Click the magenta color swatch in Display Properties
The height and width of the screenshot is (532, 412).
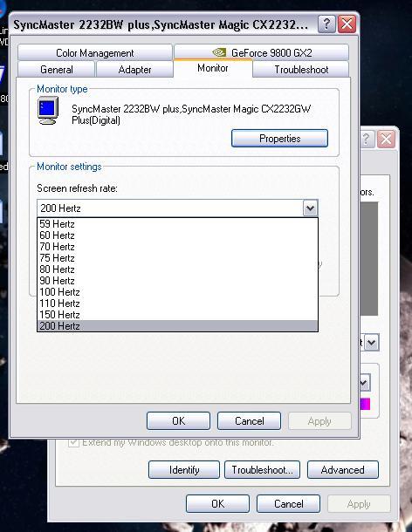pyautogui.click(x=365, y=404)
